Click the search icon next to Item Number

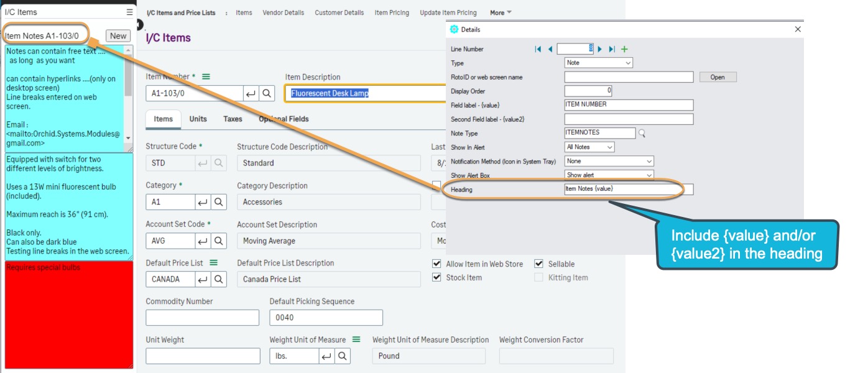point(266,93)
